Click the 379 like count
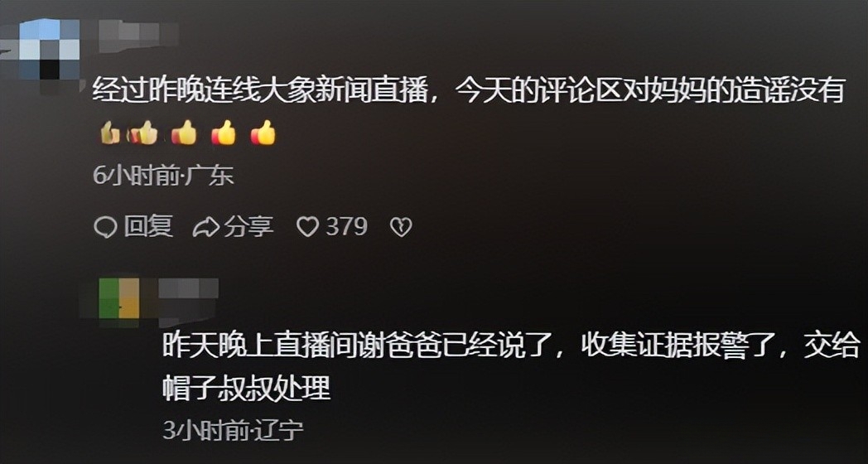The height and width of the screenshot is (464, 868). (x=346, y=226)
